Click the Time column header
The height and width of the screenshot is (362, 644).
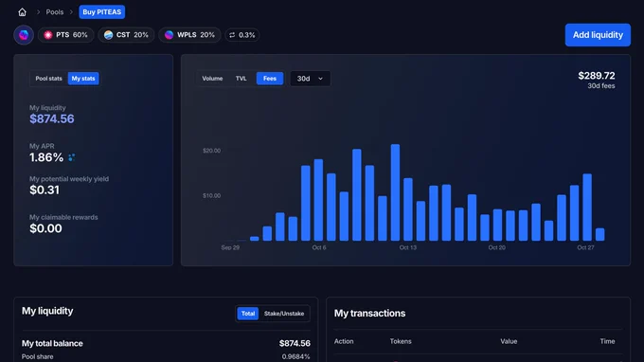607,341
